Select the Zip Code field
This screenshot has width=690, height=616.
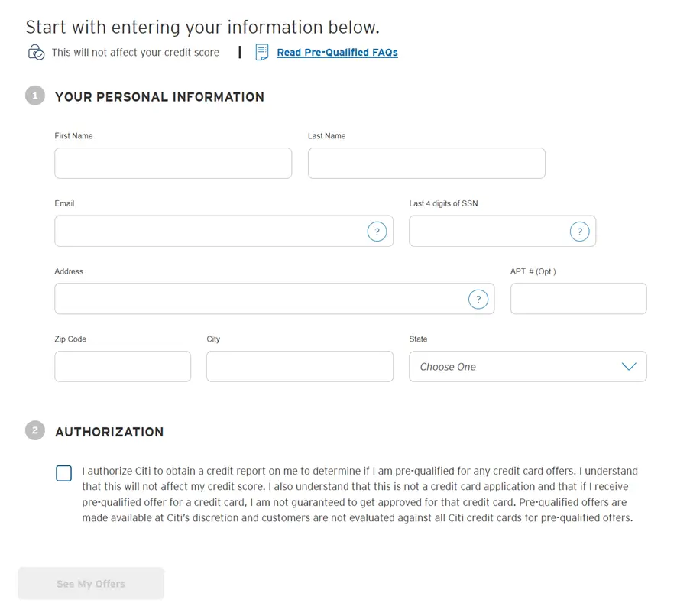pos(122,367)
